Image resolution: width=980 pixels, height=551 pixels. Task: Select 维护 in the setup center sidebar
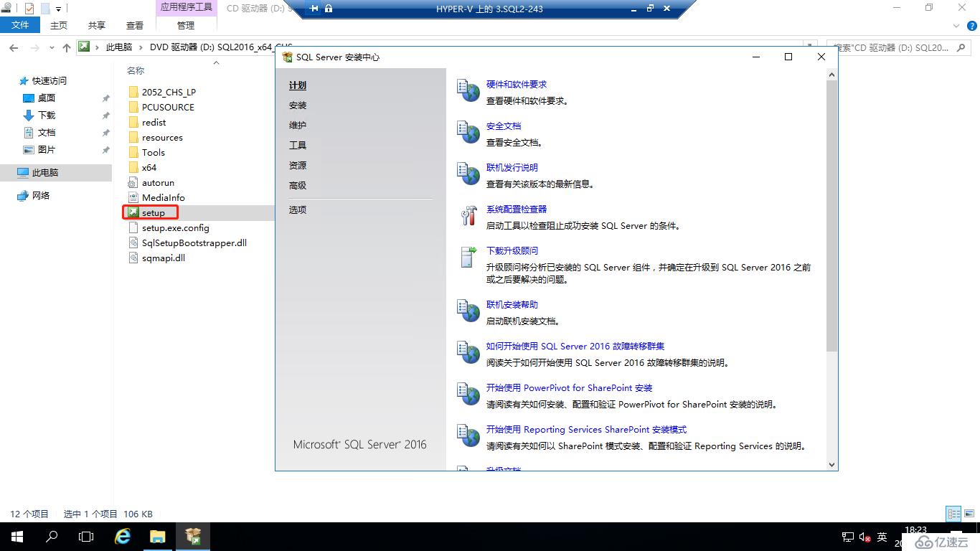298,126
